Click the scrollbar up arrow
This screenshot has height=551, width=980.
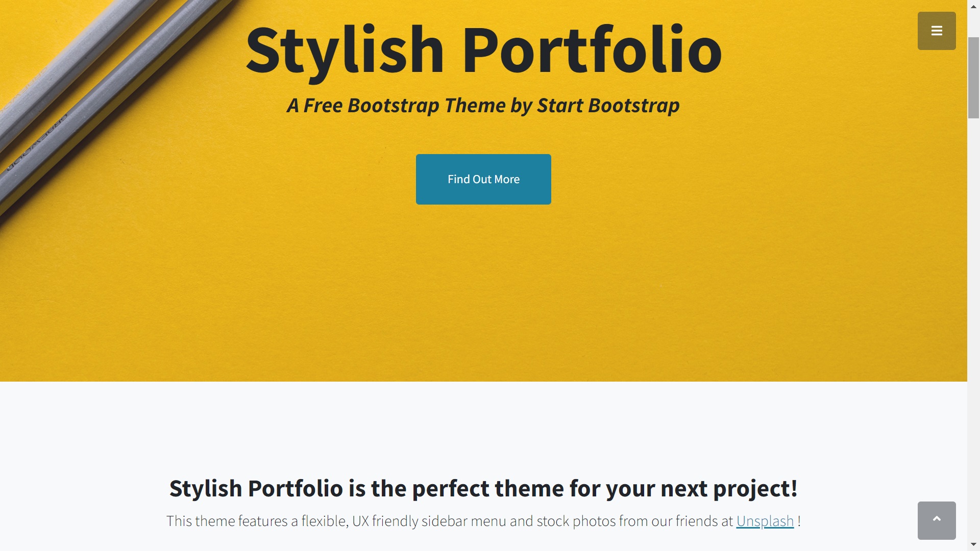pos(973,6)
